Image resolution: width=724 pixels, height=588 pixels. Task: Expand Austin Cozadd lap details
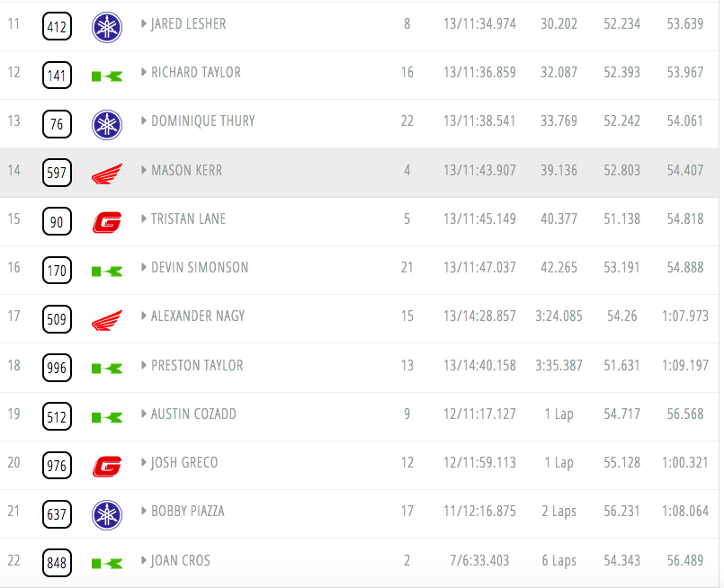click(x=144, y=414)
